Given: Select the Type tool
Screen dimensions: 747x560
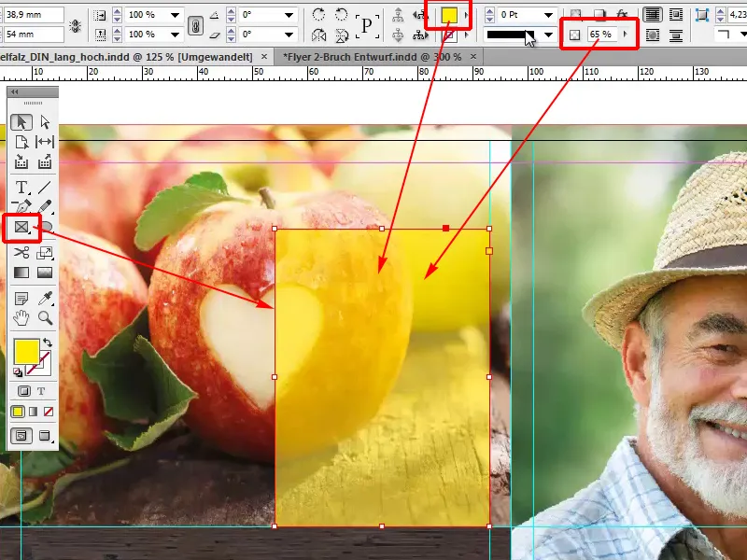Looking at the screenshot, I should [x=21, y=188].
